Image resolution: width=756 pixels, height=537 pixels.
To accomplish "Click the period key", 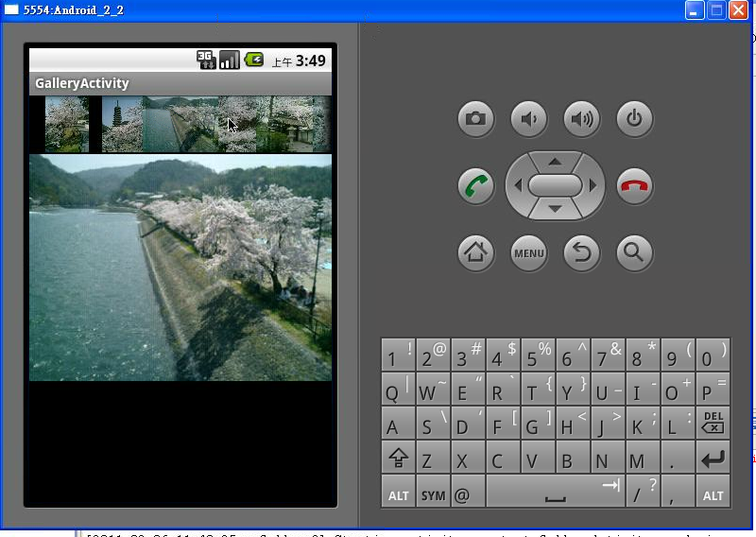I will 678,457.
